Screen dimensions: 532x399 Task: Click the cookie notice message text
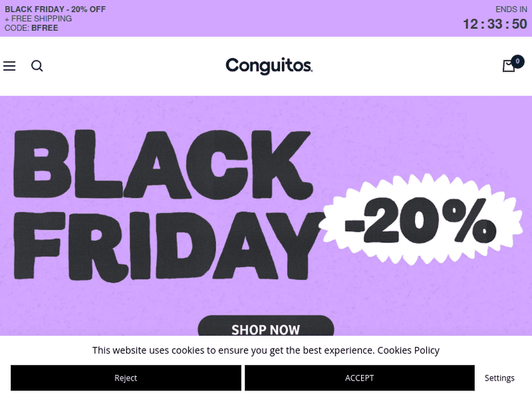233,350
